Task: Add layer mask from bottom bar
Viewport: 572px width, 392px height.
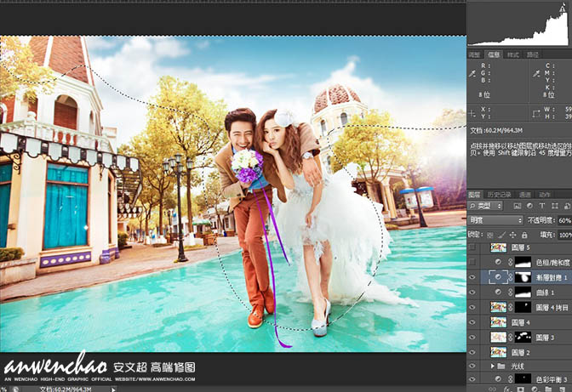Action: 521,389
